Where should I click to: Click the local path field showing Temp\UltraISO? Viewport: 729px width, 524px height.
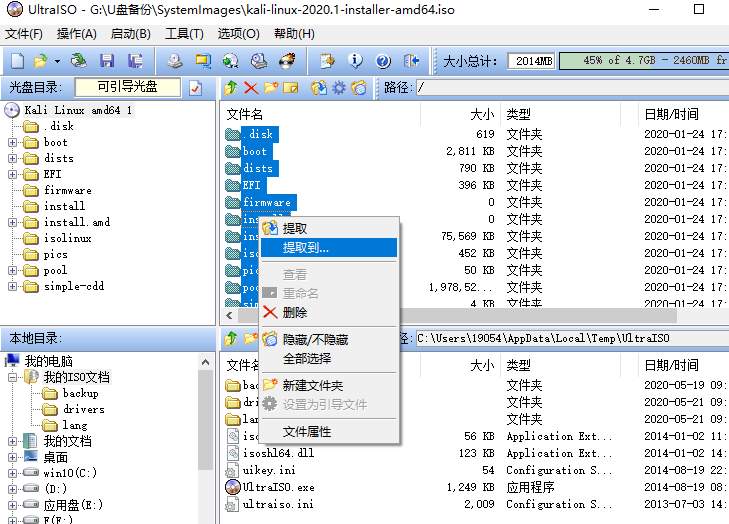[572, 338]
